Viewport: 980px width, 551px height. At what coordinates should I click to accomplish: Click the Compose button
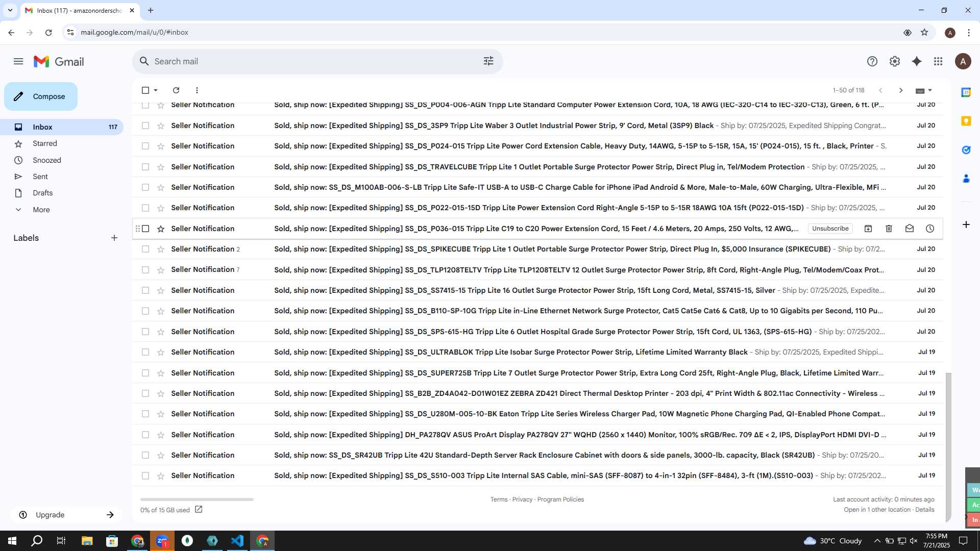[41, 96]
